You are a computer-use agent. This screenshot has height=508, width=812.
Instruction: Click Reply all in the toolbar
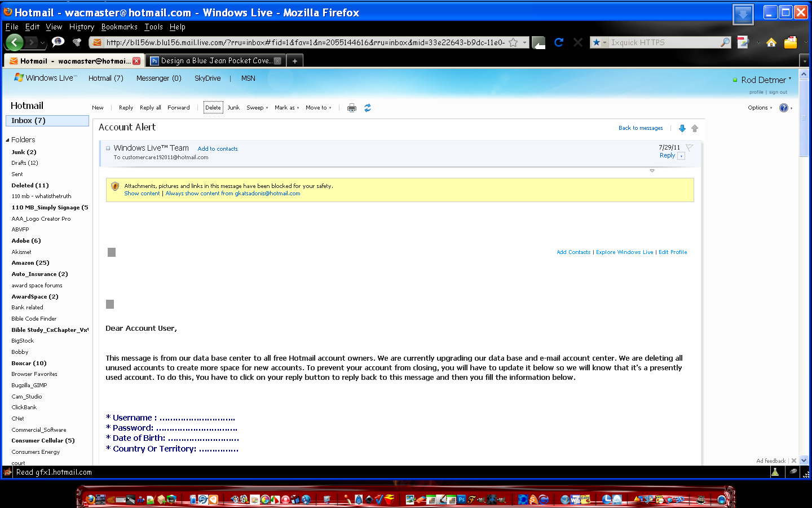coord(151,108)
